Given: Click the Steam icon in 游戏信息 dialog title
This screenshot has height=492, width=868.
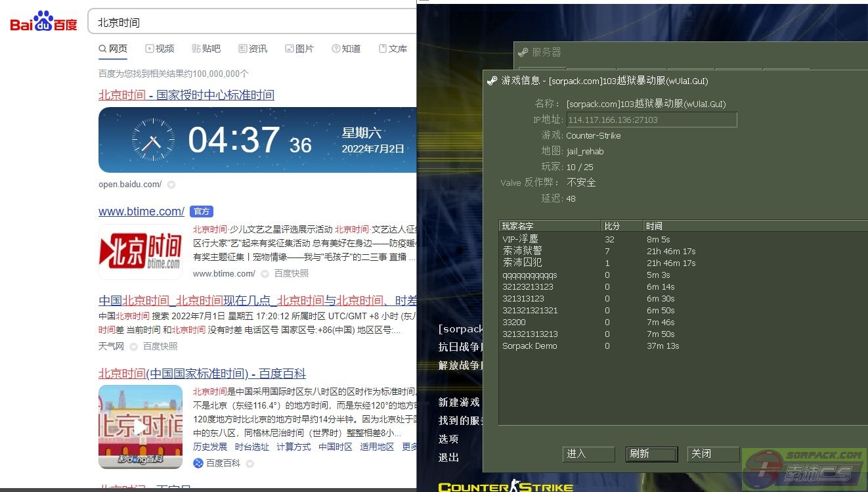Looking at the screenshot, I should [492, 81].
